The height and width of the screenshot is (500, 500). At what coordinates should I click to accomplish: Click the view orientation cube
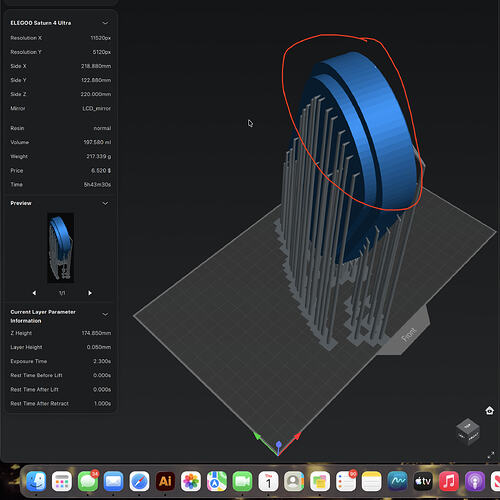pos(468,432)
